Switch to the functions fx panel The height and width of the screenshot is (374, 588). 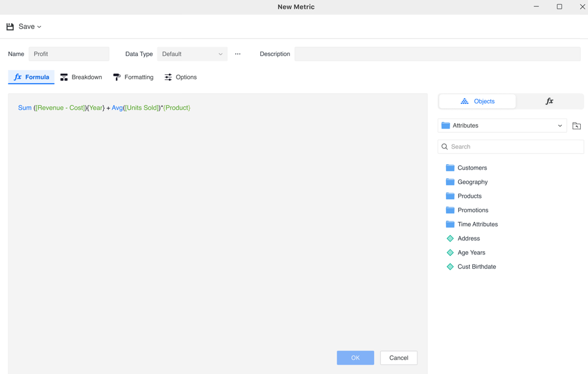[x=549, y=101]
